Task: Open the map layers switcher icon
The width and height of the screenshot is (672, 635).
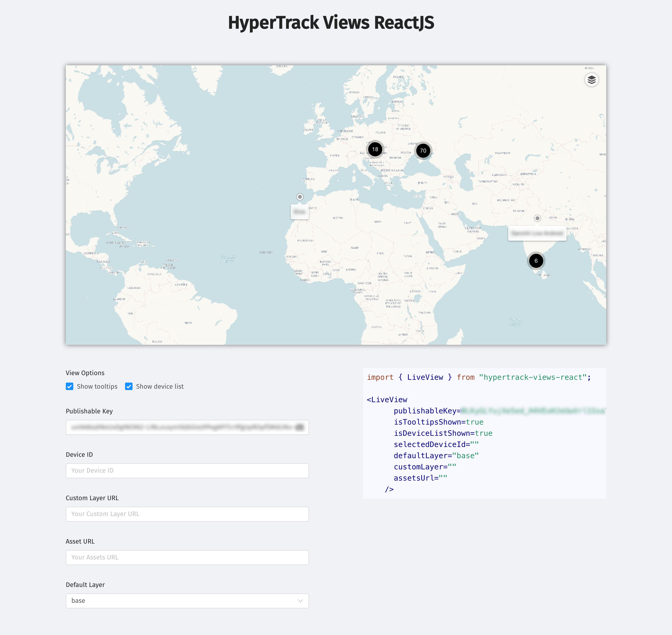Action: pos(591,80)
